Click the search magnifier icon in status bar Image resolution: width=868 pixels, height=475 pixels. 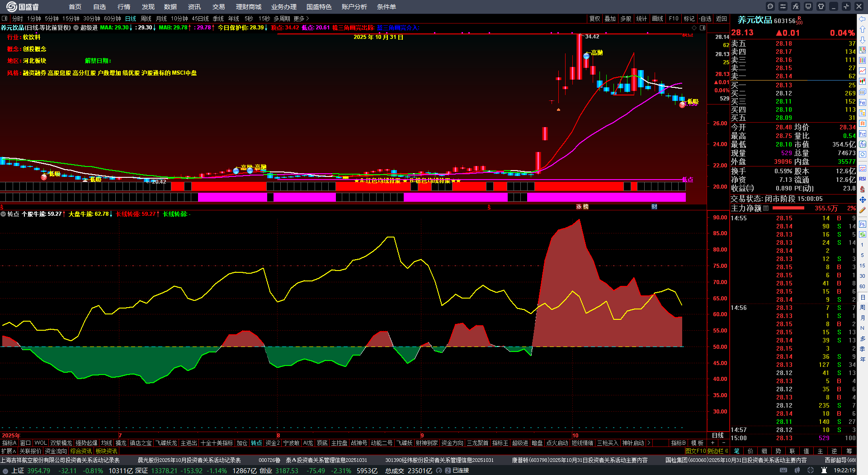pyautogui.click(x=439, y=470)
